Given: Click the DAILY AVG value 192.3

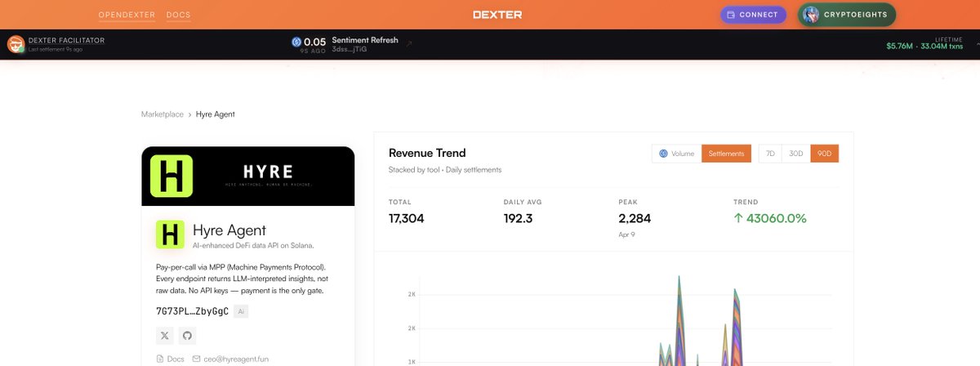Looking at the screenshot, I should (518, 219).
